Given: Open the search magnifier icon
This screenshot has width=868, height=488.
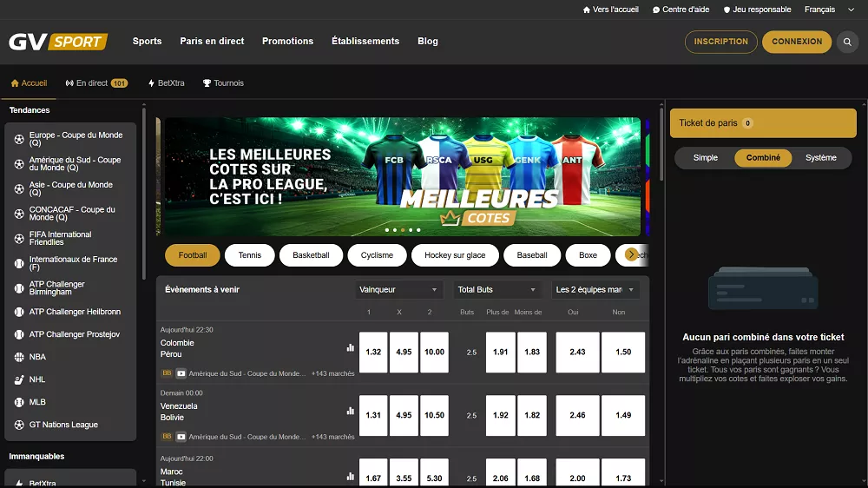Looking at the screenshot, I should pyautogui.click(x=847, y=42).
